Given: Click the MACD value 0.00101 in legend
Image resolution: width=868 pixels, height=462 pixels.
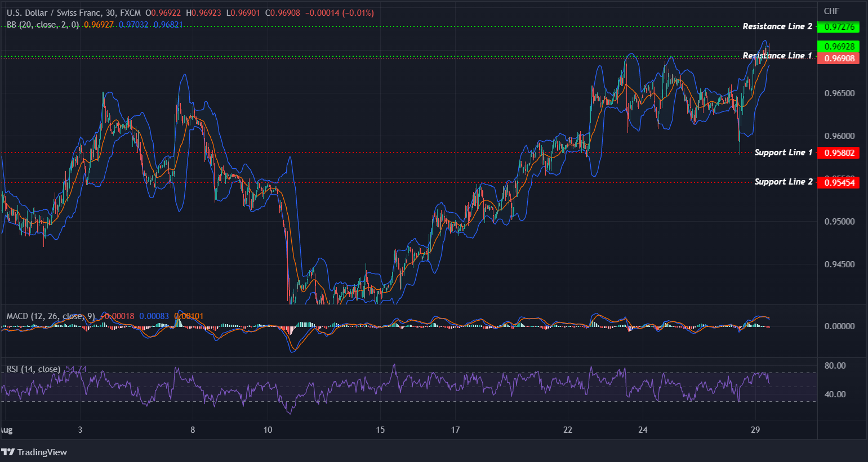Looking at the screenshot, I should 188,316.
